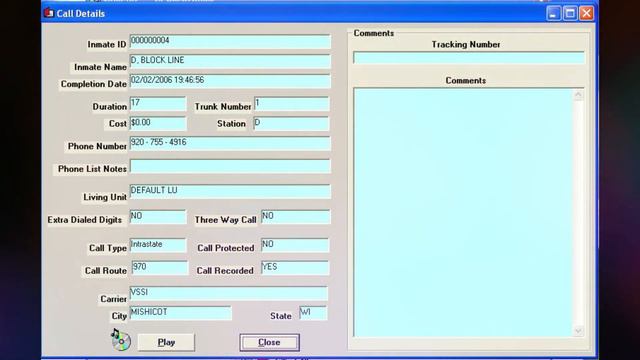Click the Tracking Number input field
Screen dimensions: 640x360
pos(469,58)
